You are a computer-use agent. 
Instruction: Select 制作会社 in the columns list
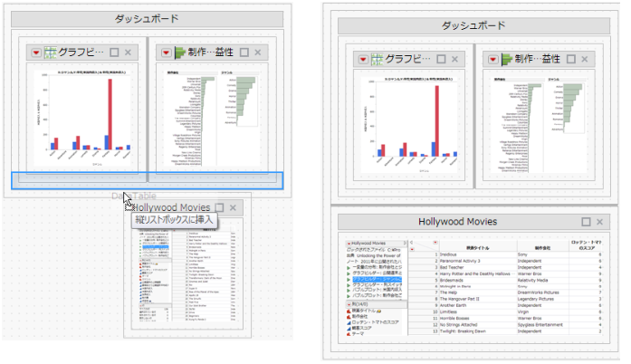pos(360,317)
